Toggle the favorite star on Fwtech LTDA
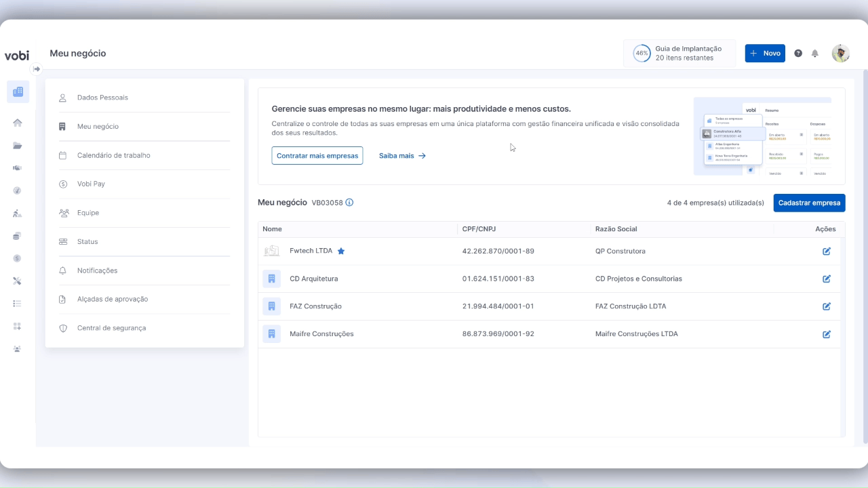Viewport: 868px width, 488px height. pos(341,251)
